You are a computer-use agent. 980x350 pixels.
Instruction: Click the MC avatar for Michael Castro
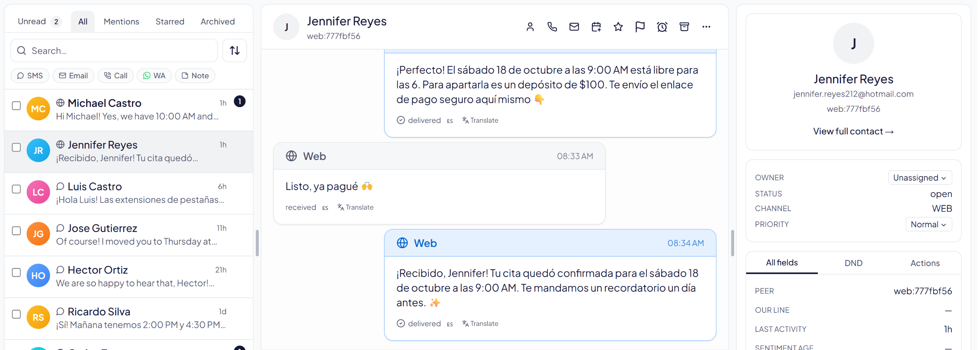point(38,109)
